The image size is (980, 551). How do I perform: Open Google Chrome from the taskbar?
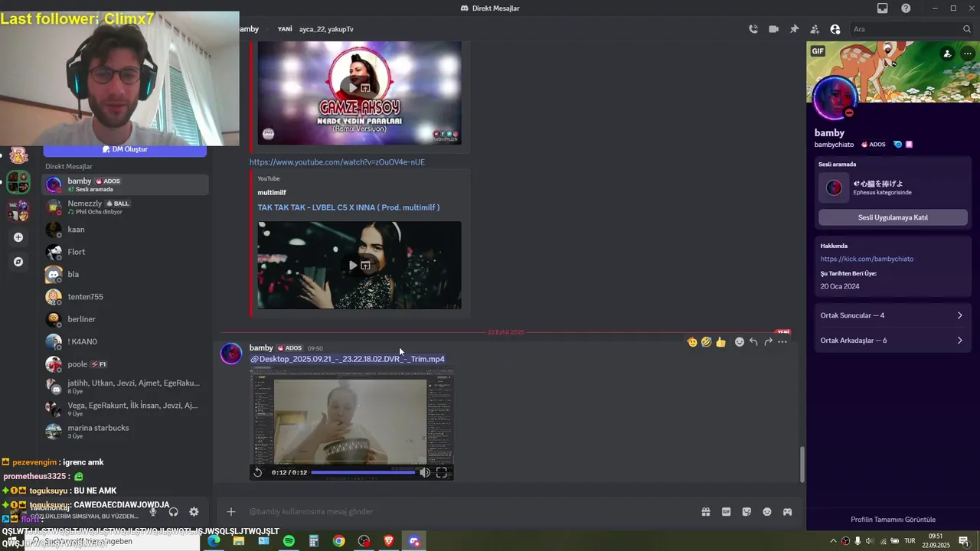pos(338,541)
